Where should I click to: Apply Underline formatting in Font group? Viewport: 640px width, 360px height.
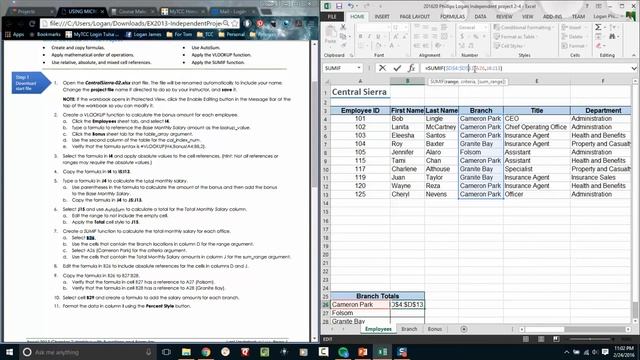[x=378, y=36]
